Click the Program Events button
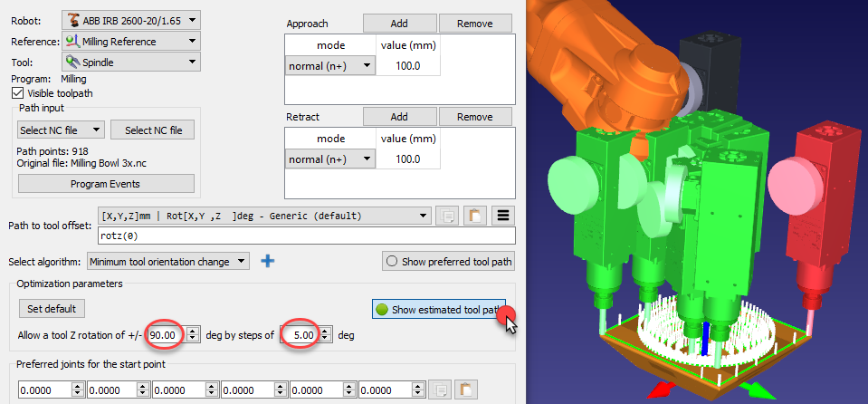This screenshot has width=868, height=404. point(105,183)
